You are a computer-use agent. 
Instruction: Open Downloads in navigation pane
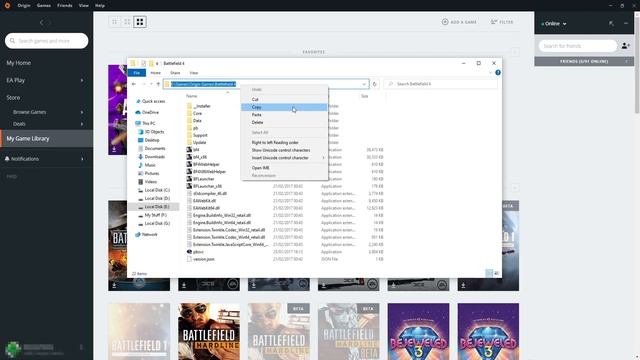155,157
